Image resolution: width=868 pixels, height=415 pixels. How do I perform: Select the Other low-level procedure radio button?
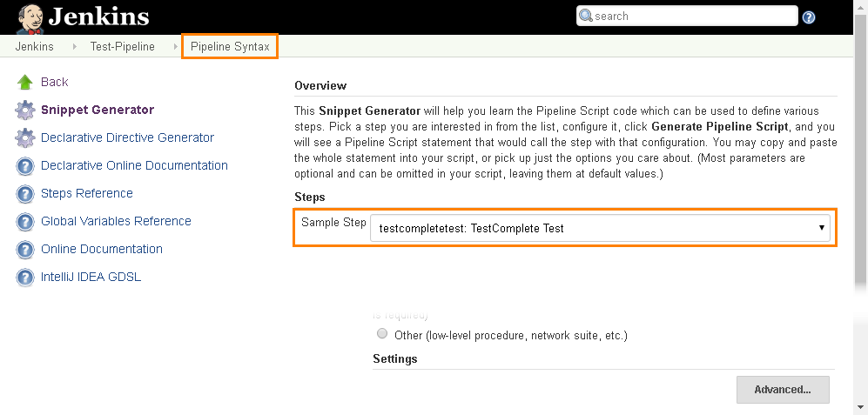tap(382, 334)
